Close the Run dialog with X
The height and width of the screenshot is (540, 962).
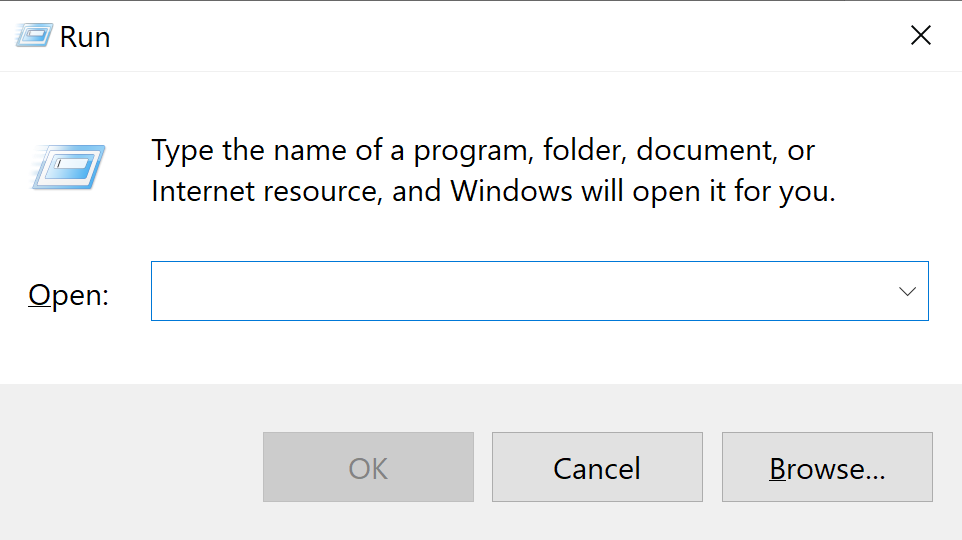(921, 36)
